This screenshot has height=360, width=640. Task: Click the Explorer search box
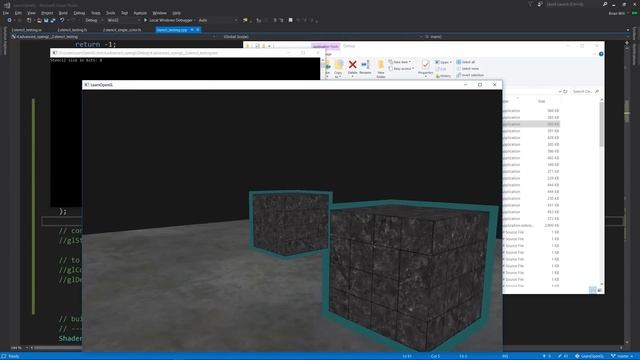[x=585, y=91]
